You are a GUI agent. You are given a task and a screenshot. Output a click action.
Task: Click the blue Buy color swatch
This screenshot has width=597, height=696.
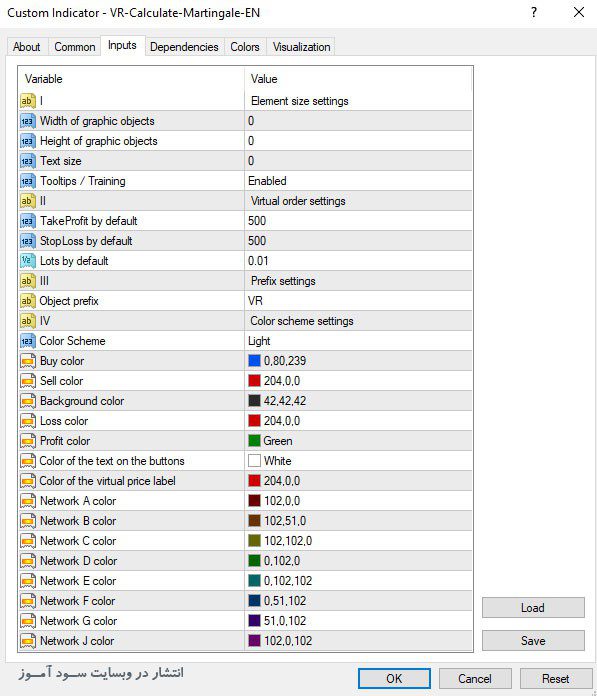coord(254,360)
